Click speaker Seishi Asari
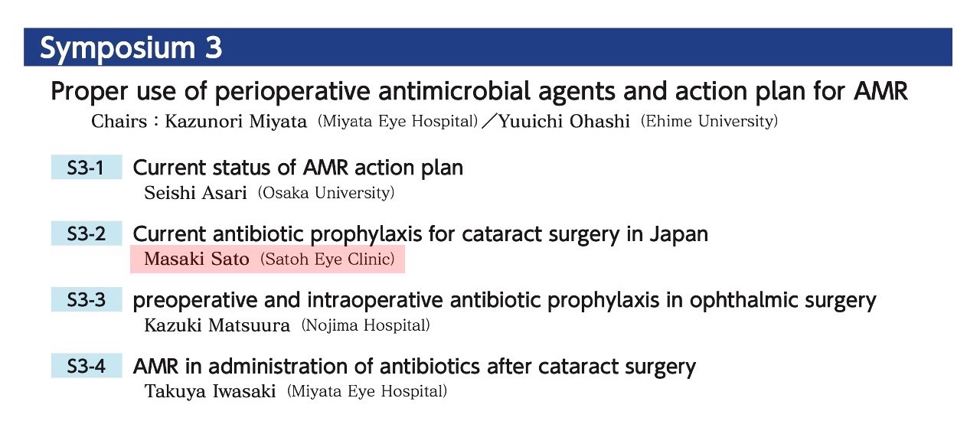This screenshot has width=980, height=421. coord(196,193)
